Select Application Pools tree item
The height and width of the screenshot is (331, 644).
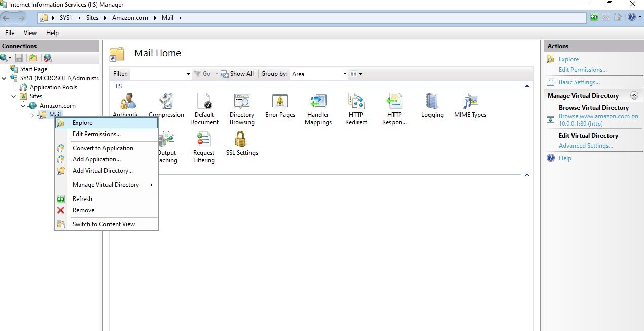53,87
